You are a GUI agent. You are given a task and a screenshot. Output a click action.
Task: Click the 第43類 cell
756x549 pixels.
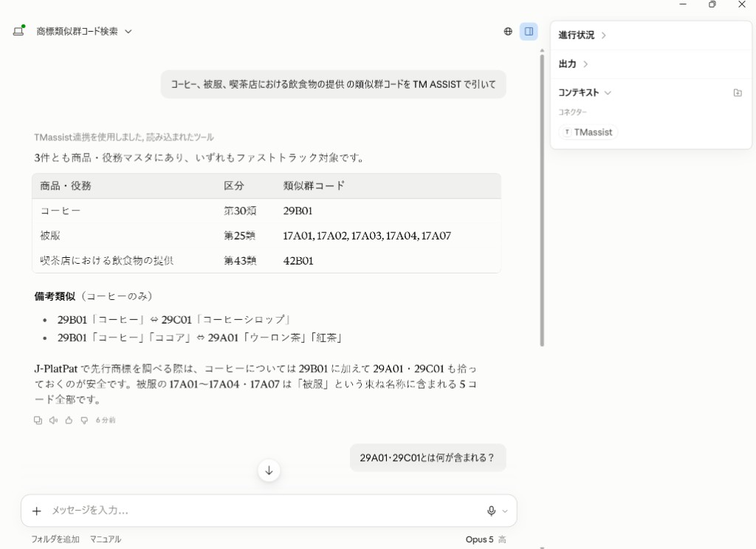point(240,261)
